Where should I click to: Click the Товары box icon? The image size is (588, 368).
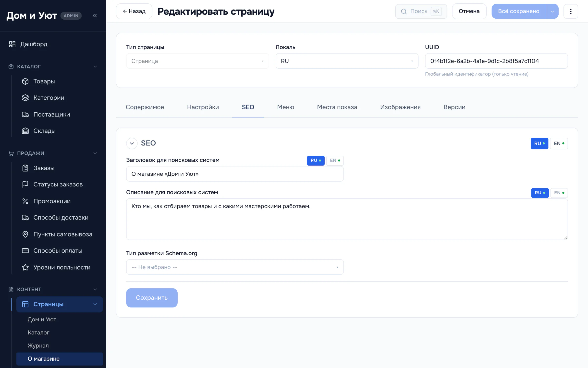[25, 81]
